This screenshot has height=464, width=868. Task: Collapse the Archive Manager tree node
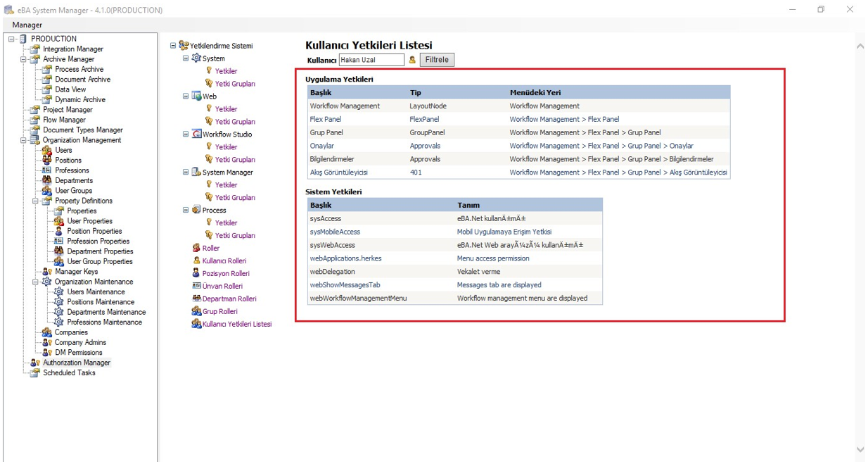coord(23,60)
